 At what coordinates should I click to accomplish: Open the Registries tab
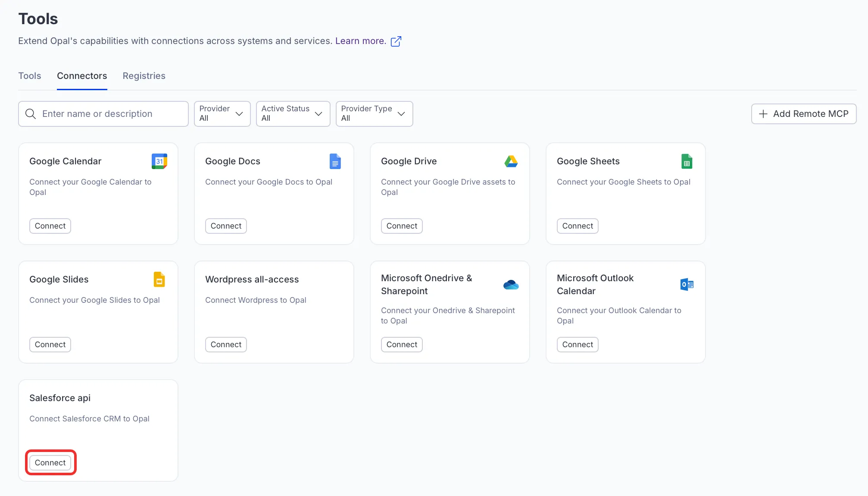pyautogui.click(x=144, y=76)
